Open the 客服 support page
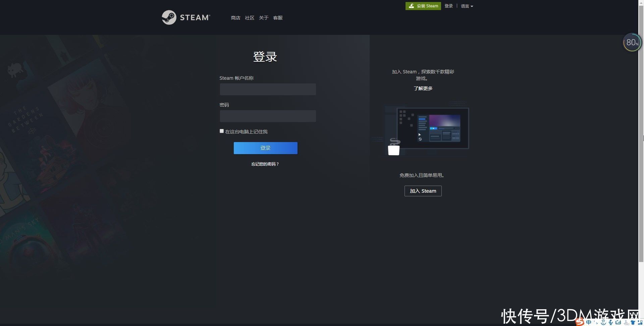Screen dimensions: 644x326 (278, 18)
